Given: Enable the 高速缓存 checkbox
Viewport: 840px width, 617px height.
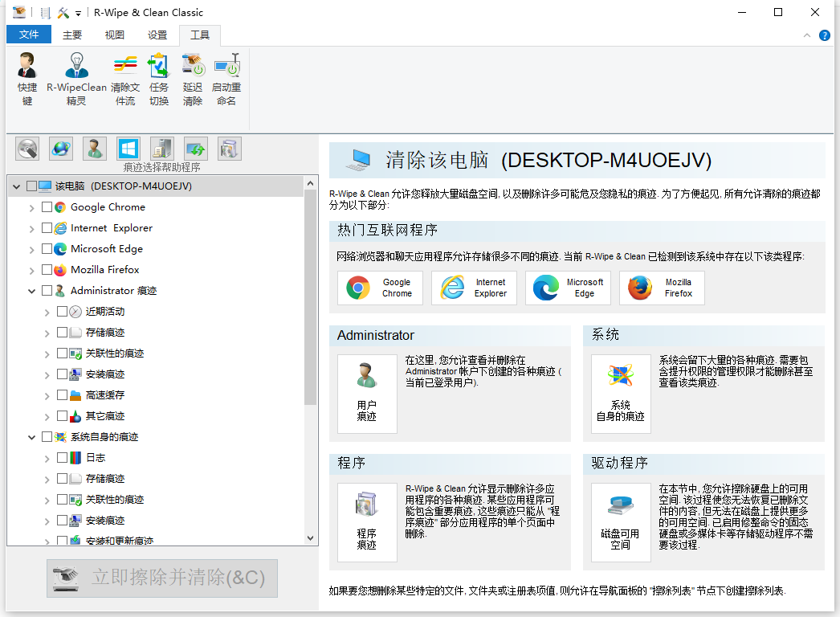Looking at the screenshot, I should pos(62,395).
